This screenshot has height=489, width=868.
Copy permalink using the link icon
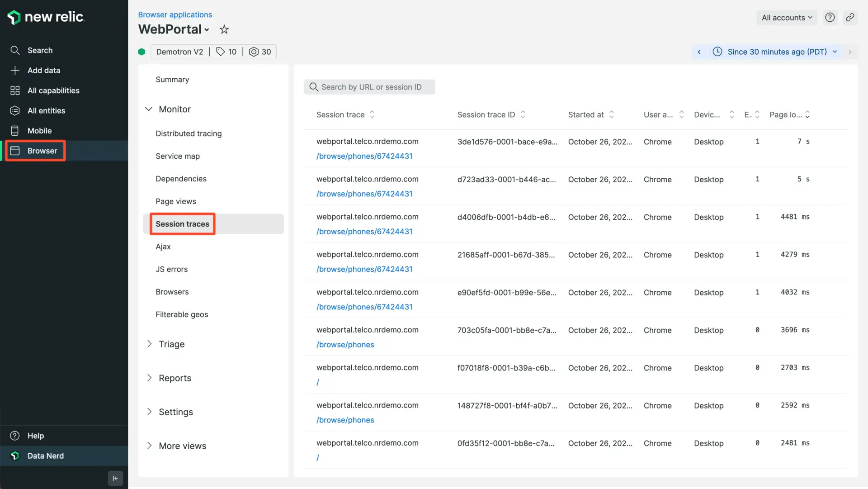tap(850, 18)
